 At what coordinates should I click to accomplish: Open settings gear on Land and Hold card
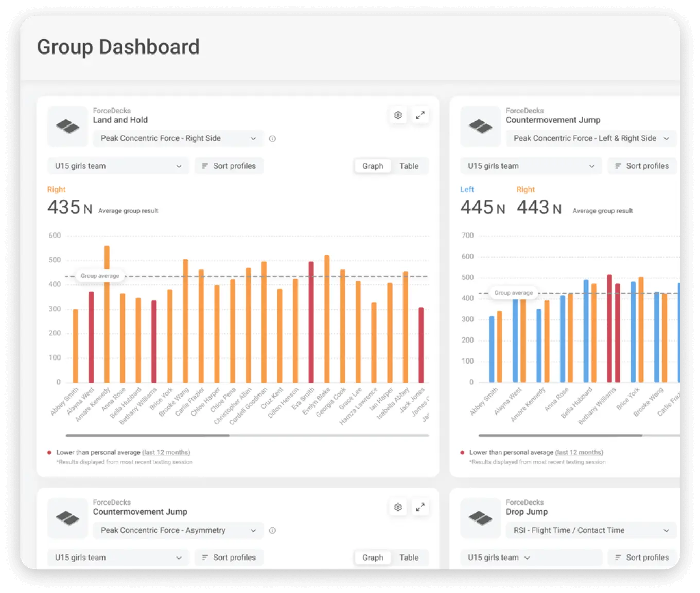pos(398,115)
